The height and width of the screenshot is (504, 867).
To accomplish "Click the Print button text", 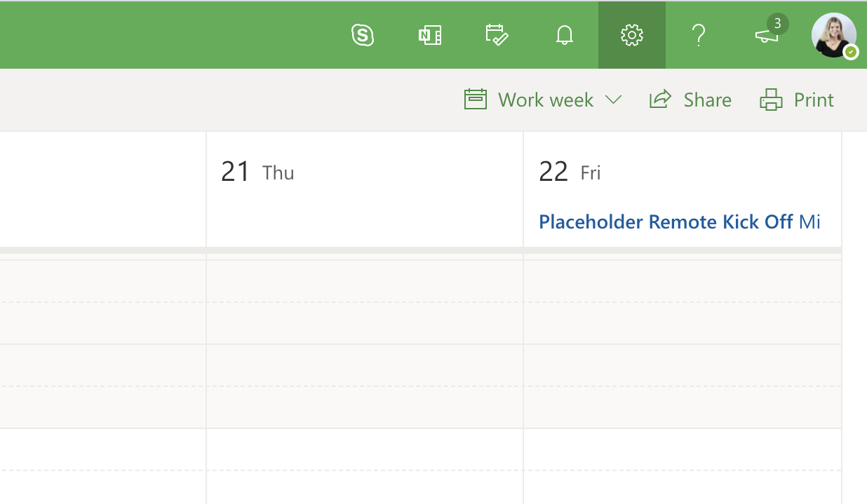I will (x=814, y=100).
